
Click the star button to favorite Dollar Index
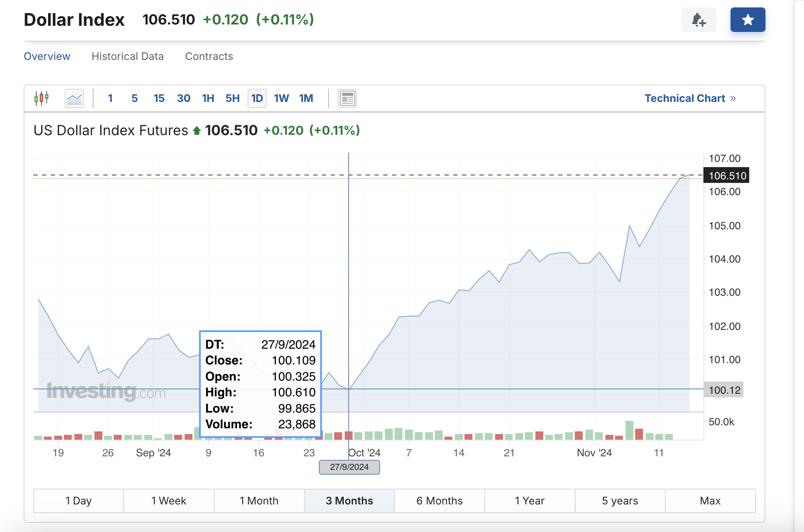(x=748, y=20)
